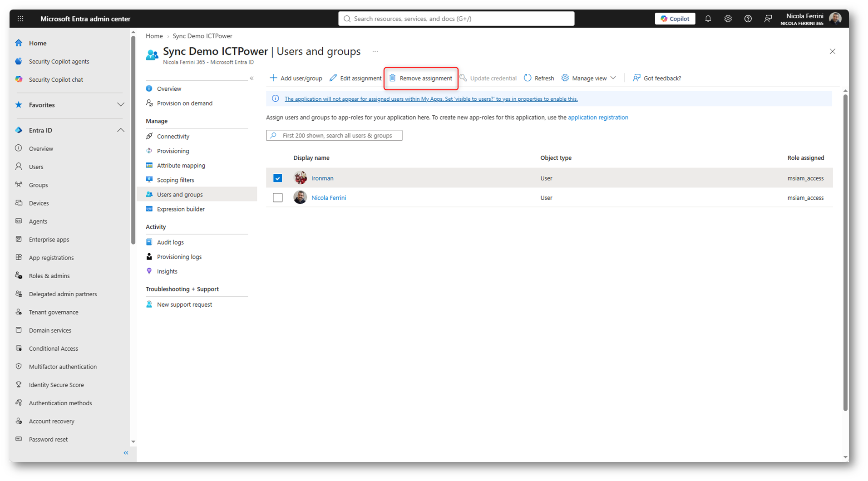Open Provision on demand

(185, 103)
